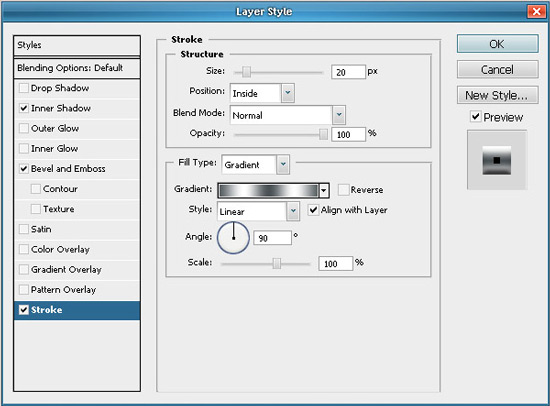Select the Inner Glow row label
This screenshot has height=406, width=550.
[x=55, y=148]
